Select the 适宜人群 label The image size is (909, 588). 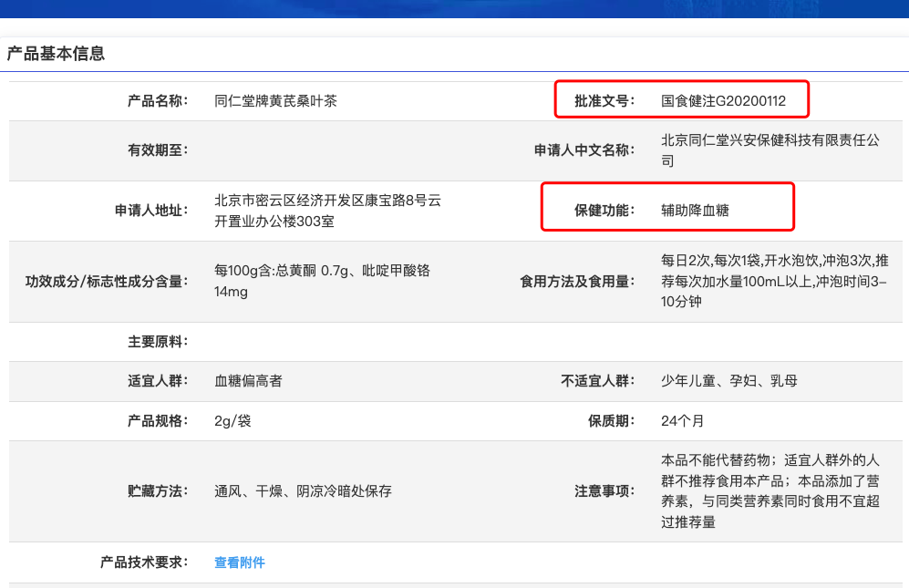158,381
